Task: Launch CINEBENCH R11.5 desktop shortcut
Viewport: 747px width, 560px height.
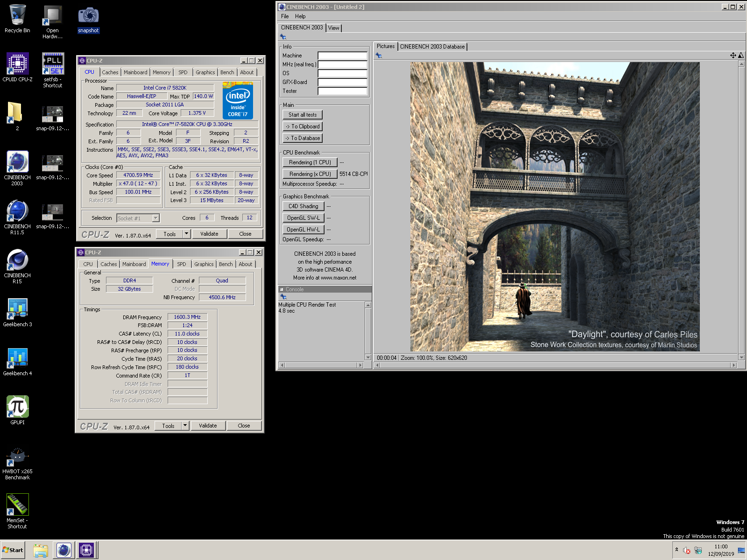Action: click(x=17, y=217)
